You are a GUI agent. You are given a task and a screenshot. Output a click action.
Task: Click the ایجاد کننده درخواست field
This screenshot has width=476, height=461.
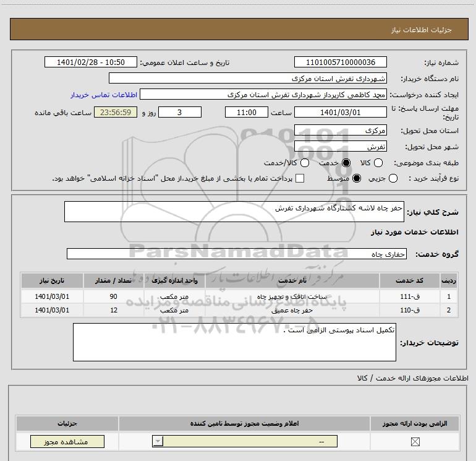263,95
